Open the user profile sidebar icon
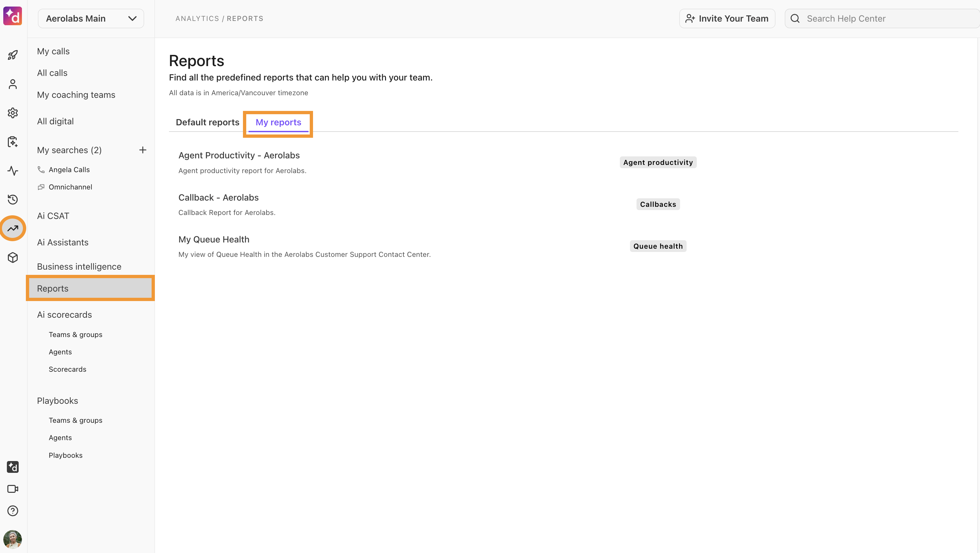 tap(12, 84)
